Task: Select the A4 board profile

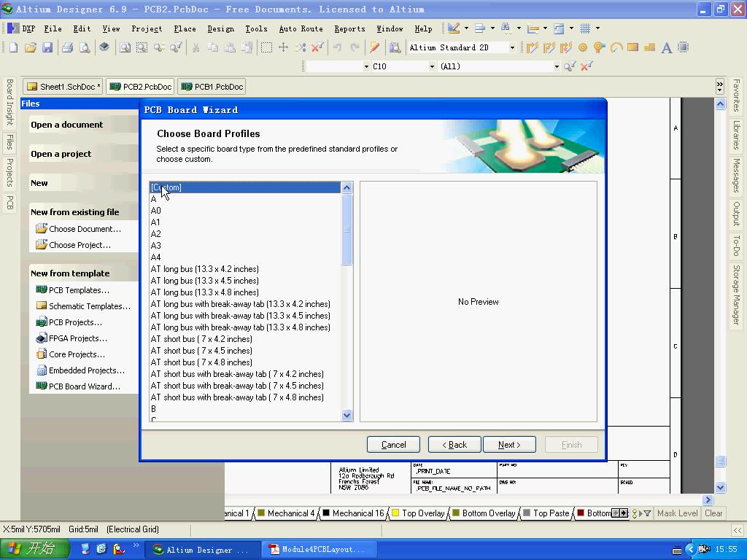Action: pyautogui.click(x=245, y=257)
